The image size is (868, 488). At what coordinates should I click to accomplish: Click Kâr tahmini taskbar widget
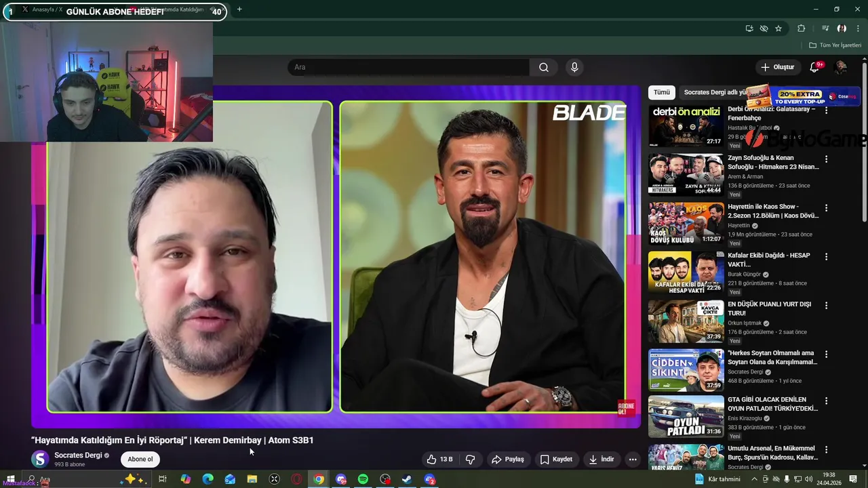coord(718,479)
